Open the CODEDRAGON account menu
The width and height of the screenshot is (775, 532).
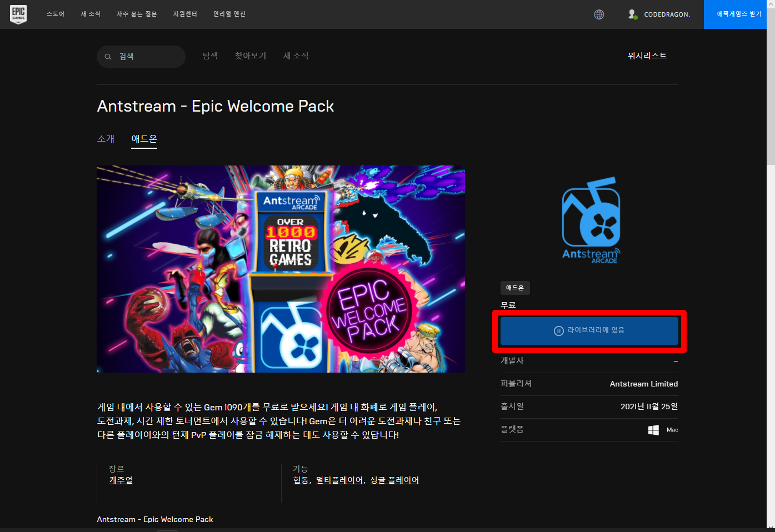667,14
